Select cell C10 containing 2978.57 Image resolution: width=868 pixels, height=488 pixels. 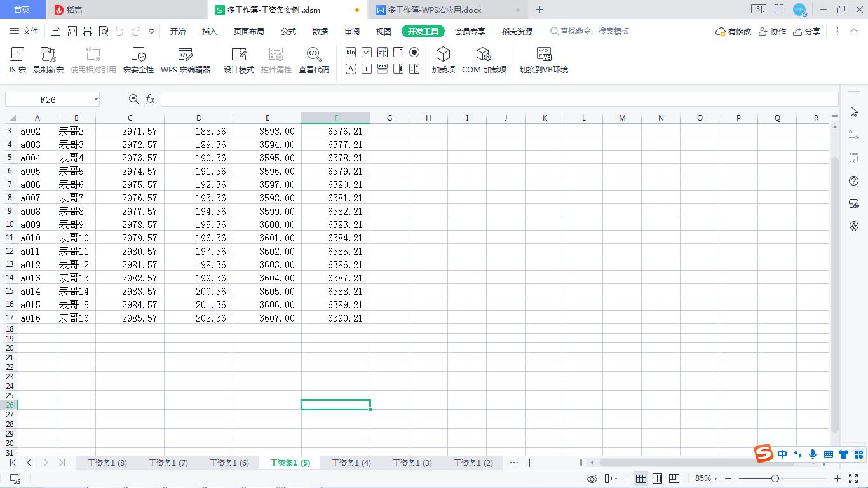click(130, 224)
